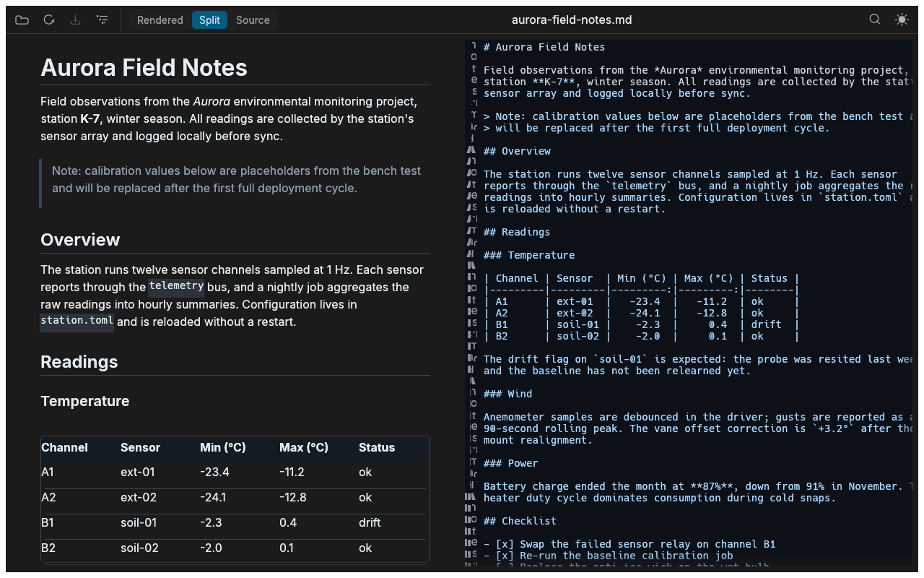
Task: Switch to the Source view tab
Action: pos(253,20)
